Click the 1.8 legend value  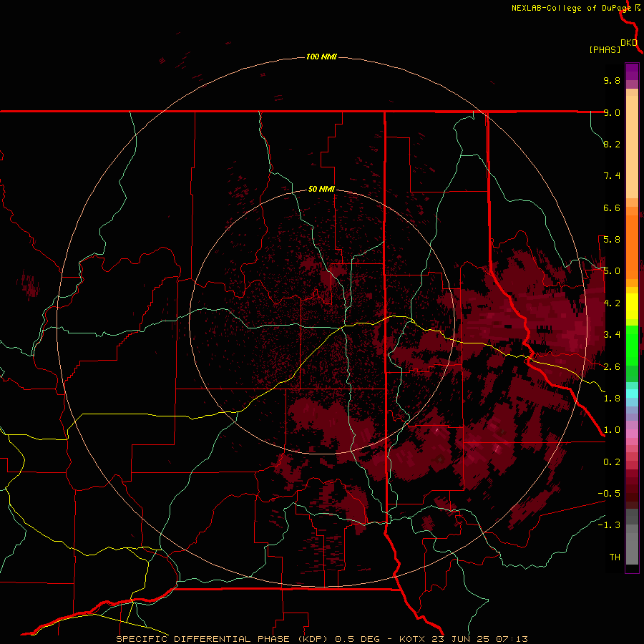pyautogui.click(x=612, y=399)
